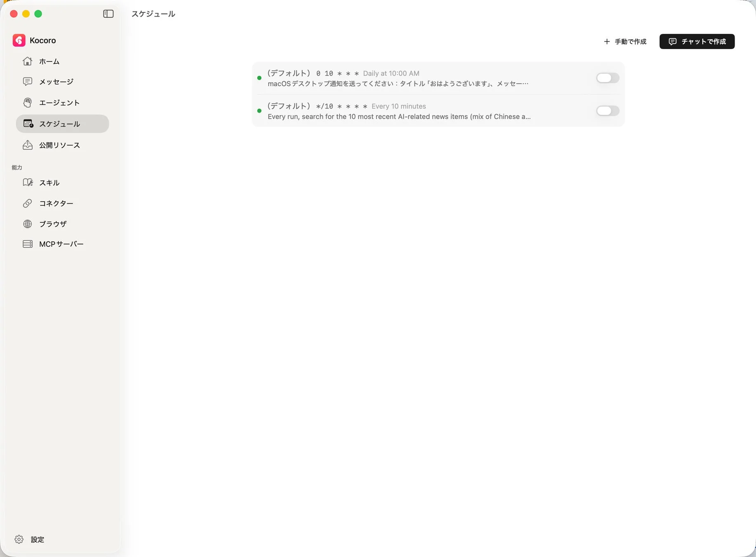756x557 pixels.
Task: Go to the エージェント section
Action: coord(62,102)
